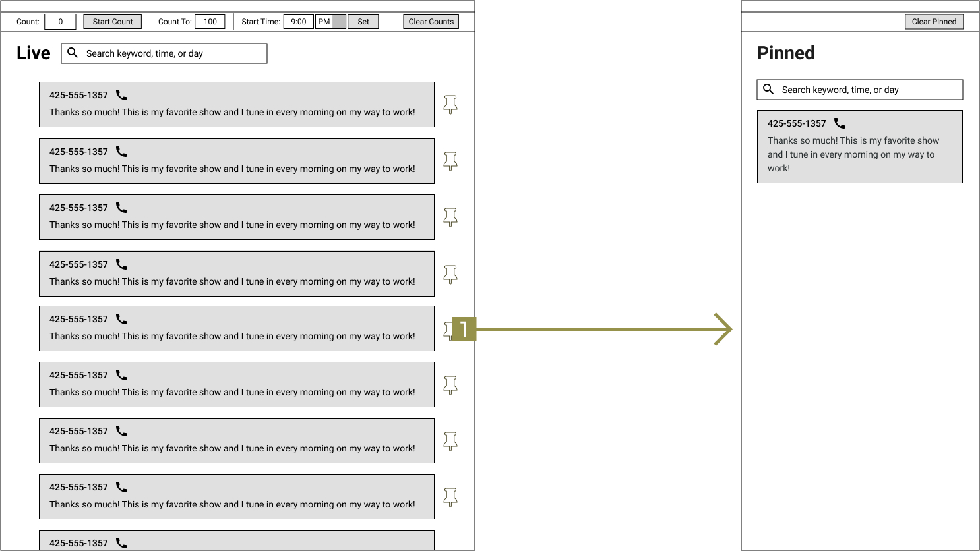Click the phone icon in the fifth Live message

tap(121, 319)
